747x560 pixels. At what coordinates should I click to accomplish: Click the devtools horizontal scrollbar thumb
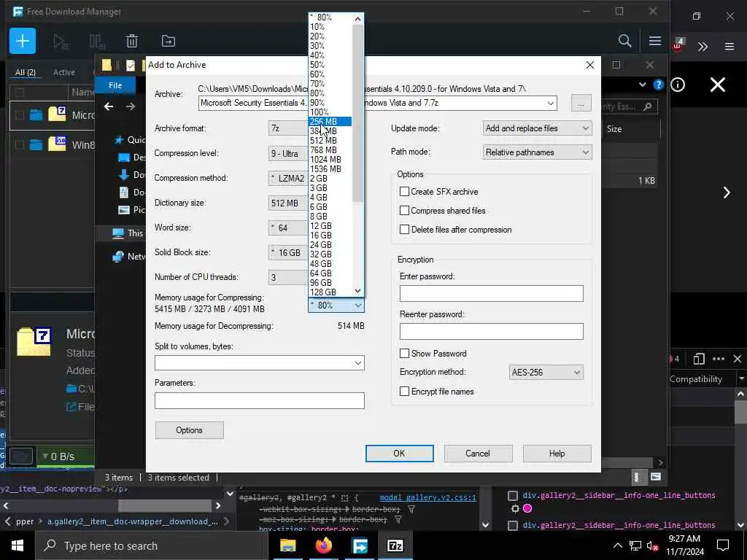164,506
